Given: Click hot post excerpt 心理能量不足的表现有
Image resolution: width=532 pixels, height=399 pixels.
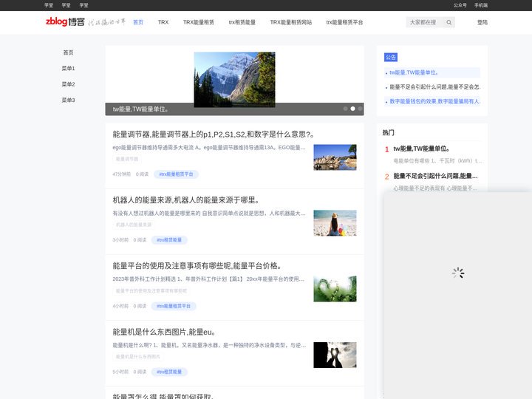Looking at the screenshot, I should 436,188.
